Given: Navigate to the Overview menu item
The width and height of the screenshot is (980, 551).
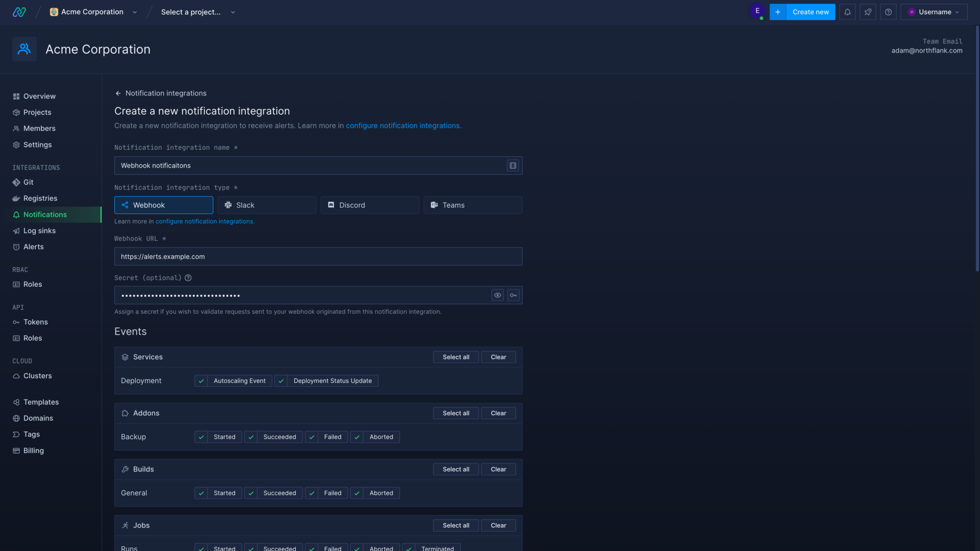Looking at the screenshot, I should pos(39,96).
